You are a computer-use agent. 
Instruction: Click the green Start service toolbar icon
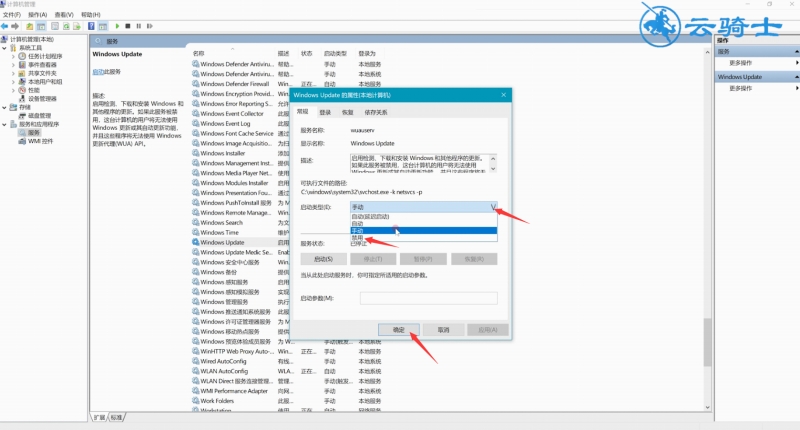coord(117,26)
